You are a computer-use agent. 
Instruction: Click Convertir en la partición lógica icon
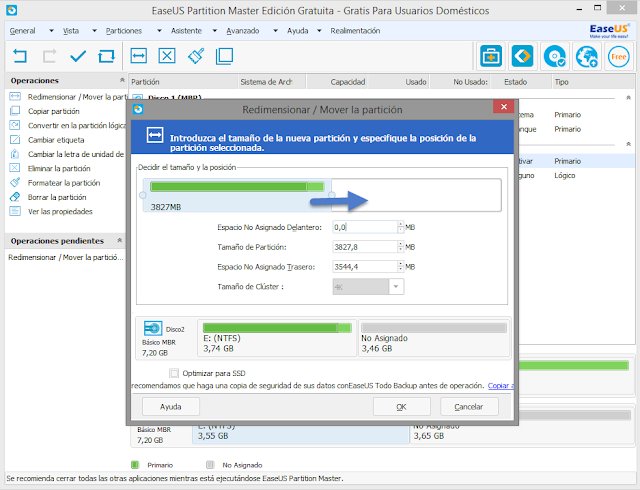(x=15, y=125)
